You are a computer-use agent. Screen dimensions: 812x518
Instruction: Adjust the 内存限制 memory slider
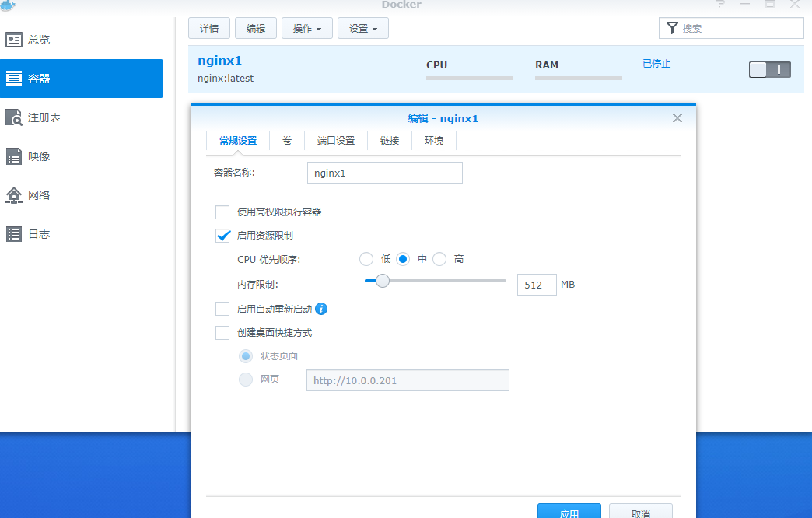pyautogui.click(x=382, y=281)
